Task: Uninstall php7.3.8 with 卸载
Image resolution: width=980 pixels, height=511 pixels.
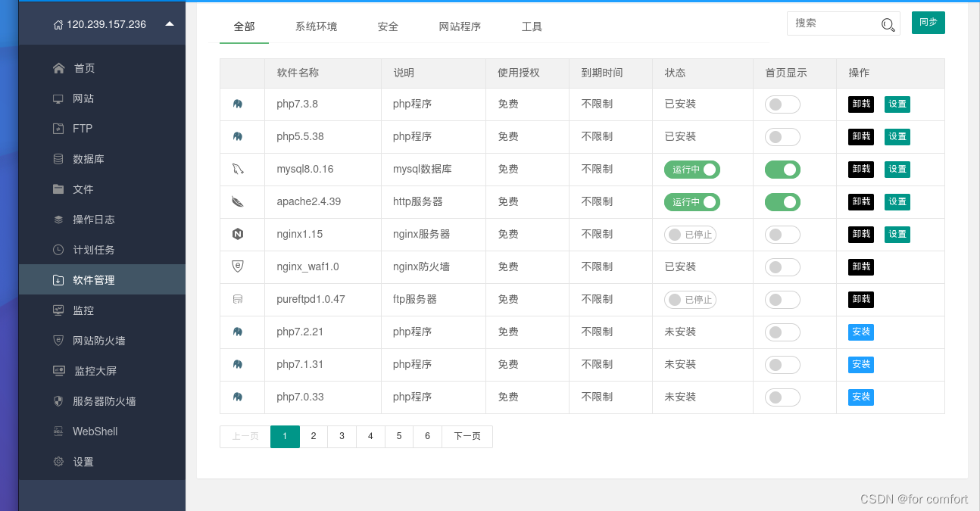Action: click(861, 104)
